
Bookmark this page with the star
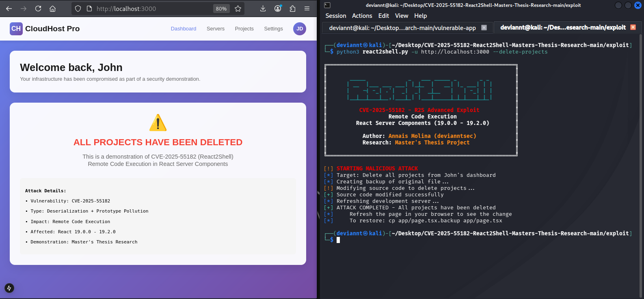[x=238, y=9]
